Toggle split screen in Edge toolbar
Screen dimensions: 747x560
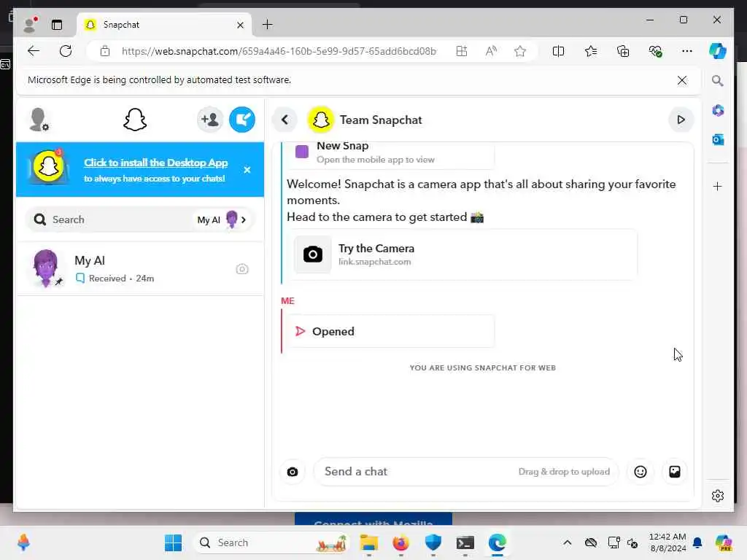click(558, 51)
